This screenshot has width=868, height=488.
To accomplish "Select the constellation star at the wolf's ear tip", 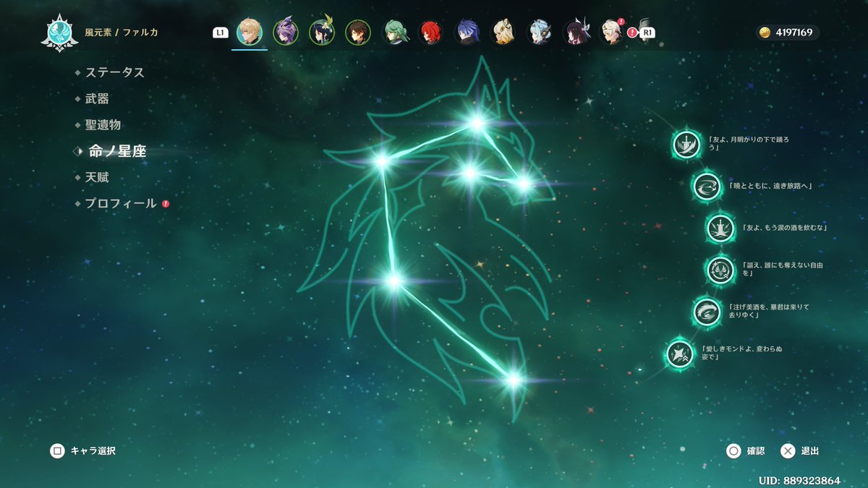I will click(x=477, y=124).
